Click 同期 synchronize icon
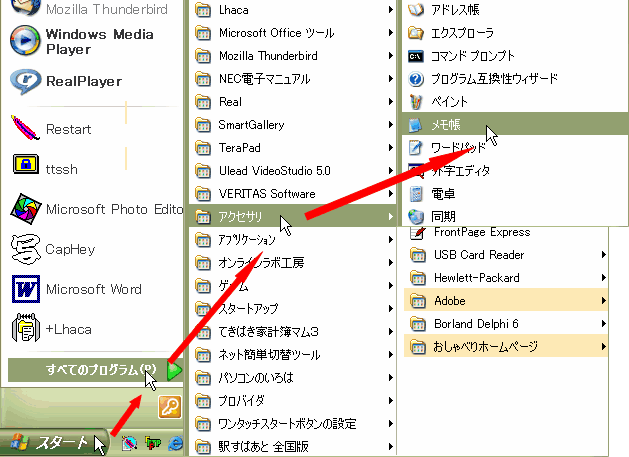This screenshot has width=629, height=457. click(416, 217)
